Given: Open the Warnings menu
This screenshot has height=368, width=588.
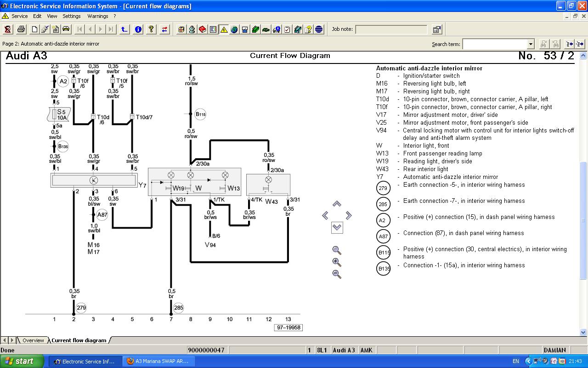Looking at the screenshot, I should point(98,16).
